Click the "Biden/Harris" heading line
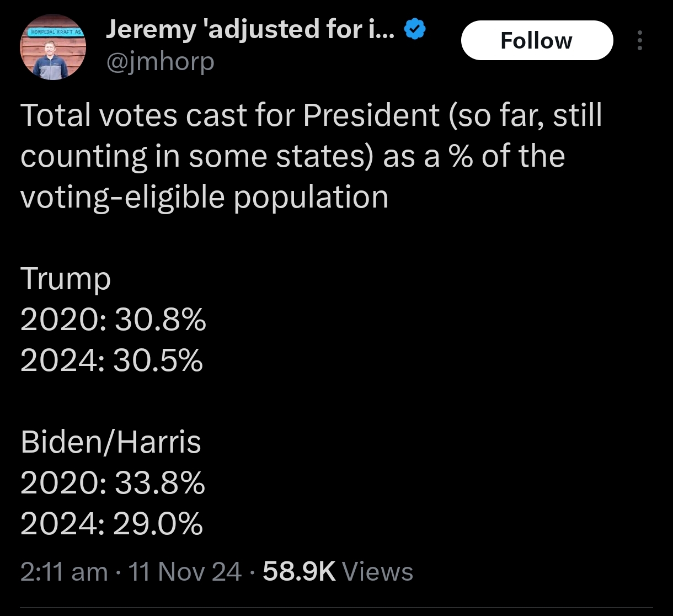The width and height of the screenshot is (673, 616). [x=111, y=442]
